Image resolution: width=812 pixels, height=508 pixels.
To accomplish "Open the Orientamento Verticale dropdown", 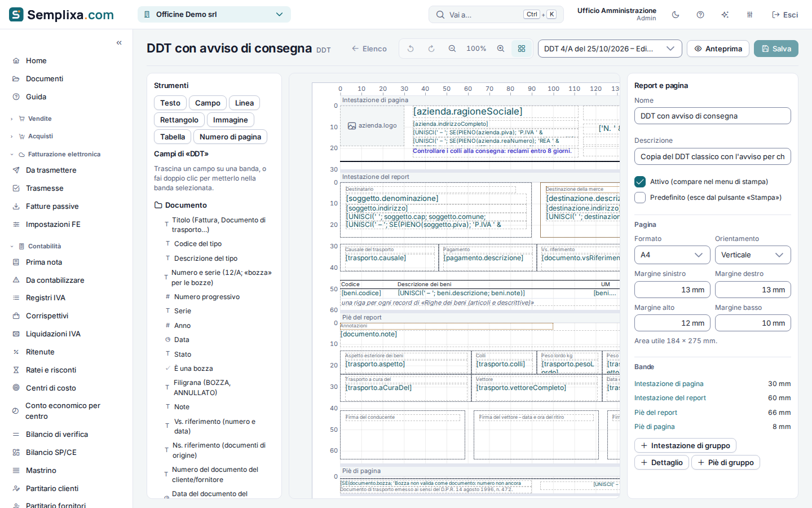I will [753, 255].
